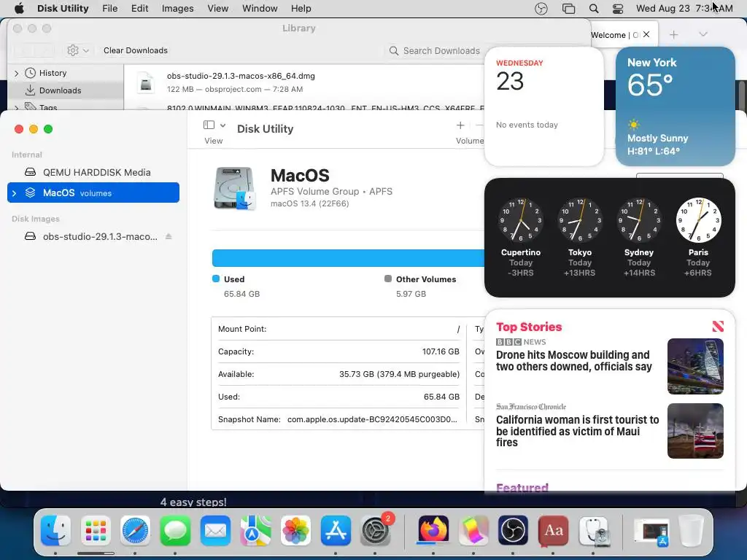Click the blue Used legend swatch

pos(216,279)
